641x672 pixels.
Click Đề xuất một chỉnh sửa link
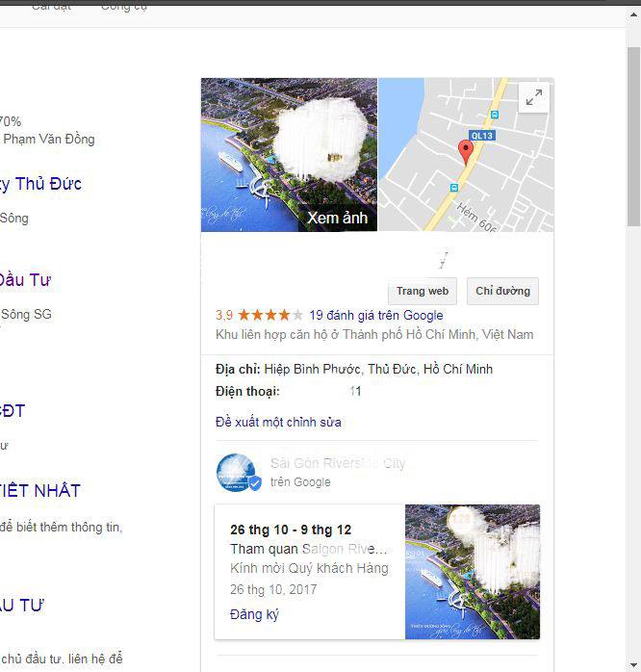(x=278, y=422)
